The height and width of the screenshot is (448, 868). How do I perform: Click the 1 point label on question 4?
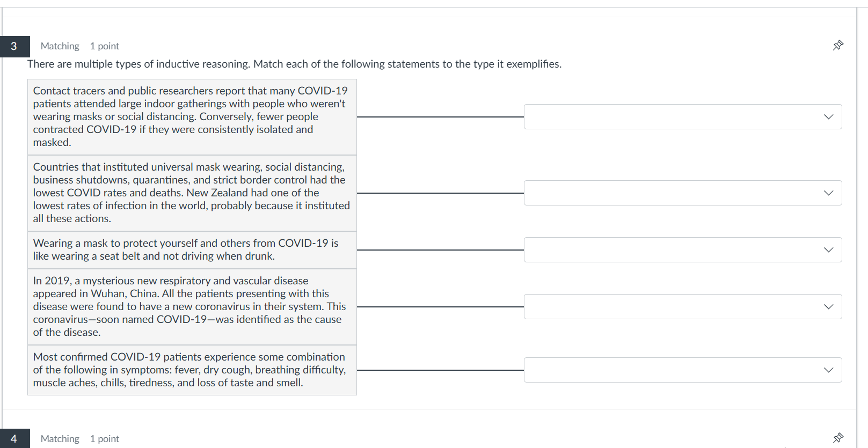104,438
